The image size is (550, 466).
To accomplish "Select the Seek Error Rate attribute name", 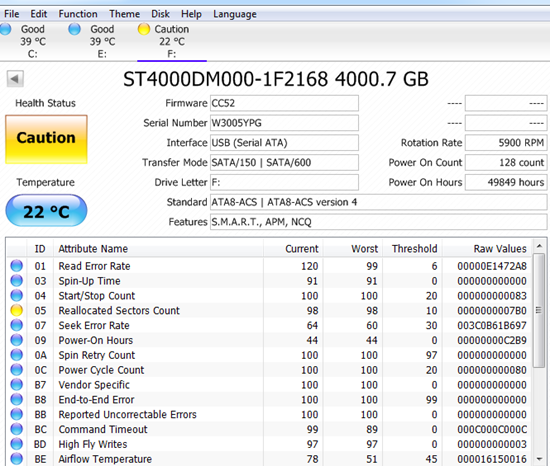I will pos(94,325).
